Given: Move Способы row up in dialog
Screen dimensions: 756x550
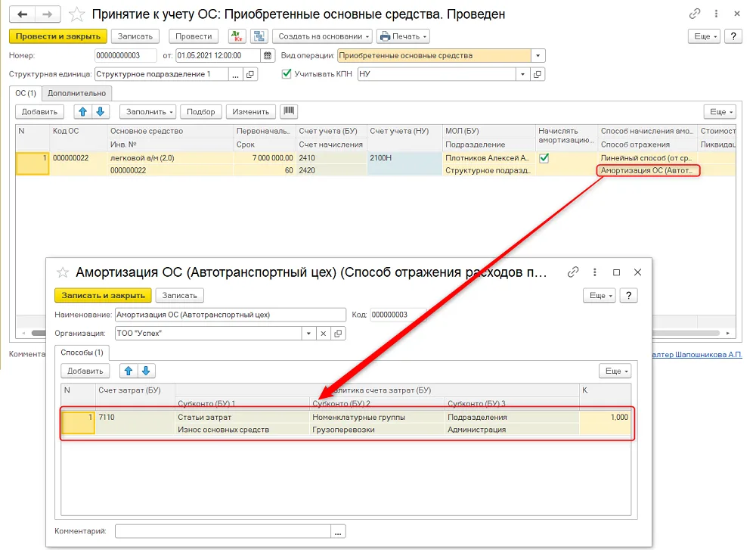Looking at the screenshot, I should [x=129, y=371].
